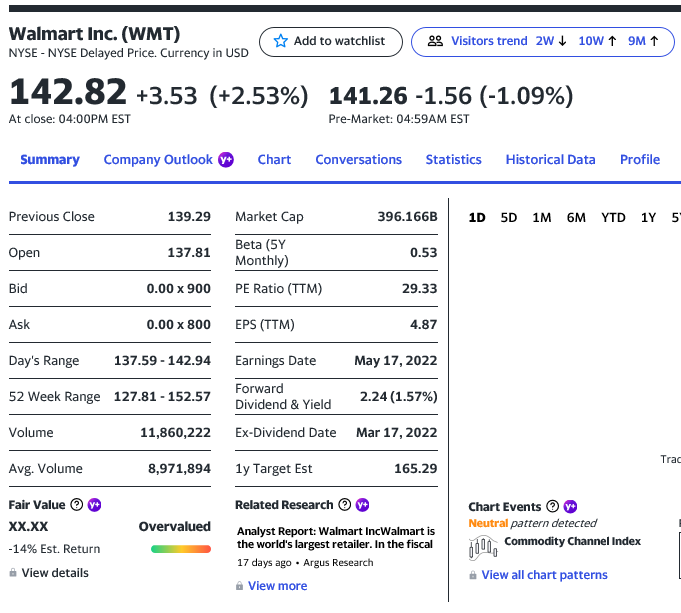681x613 pixels.
Task: Click the Avg. Volume value 8,971,894
Action: click(179, 469)
